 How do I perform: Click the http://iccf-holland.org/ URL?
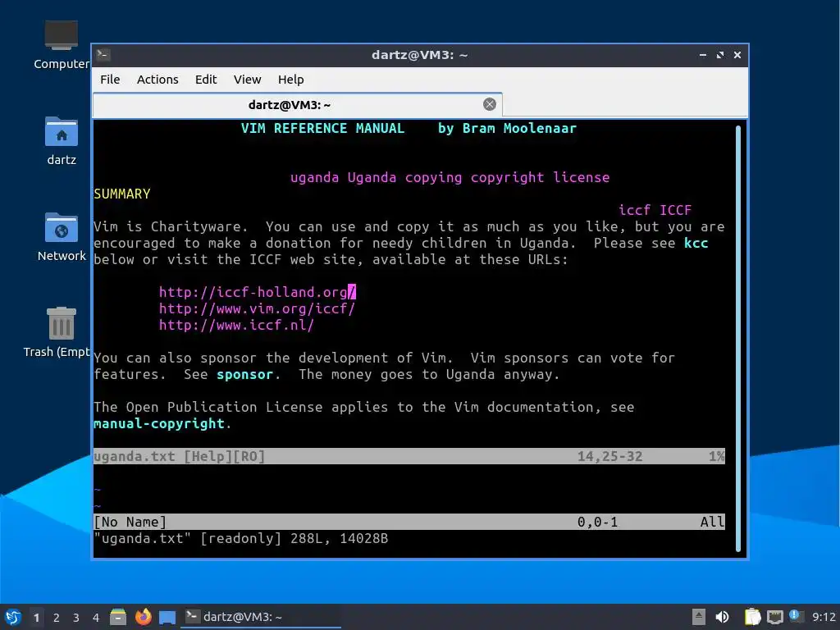click(x=257, y=292)
